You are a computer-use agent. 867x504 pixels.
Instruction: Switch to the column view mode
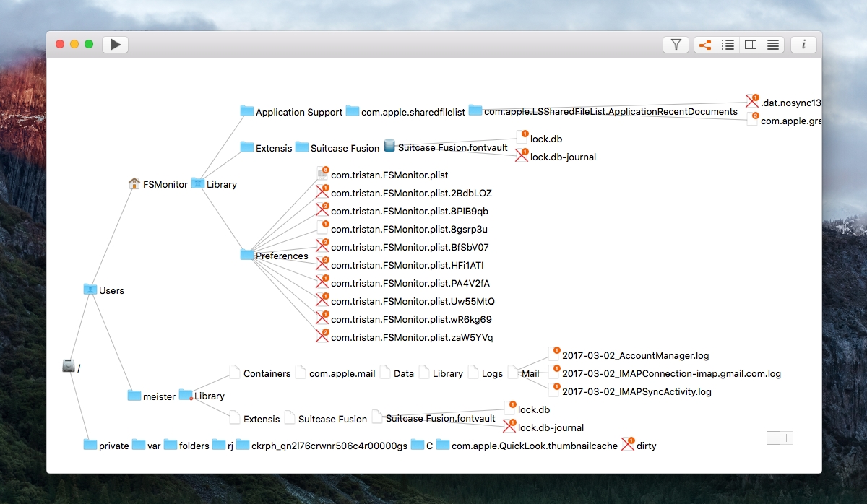tap(751, 45)
